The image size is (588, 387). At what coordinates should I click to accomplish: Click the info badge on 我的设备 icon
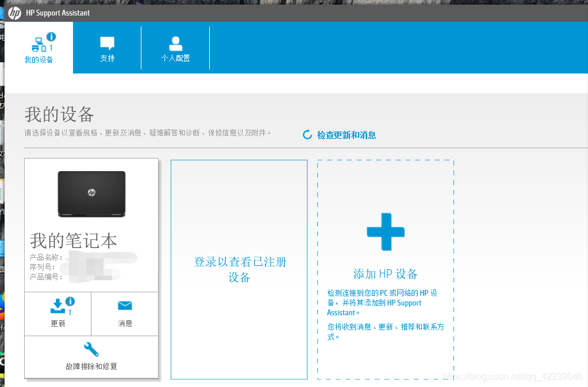[x=51, y=37]
